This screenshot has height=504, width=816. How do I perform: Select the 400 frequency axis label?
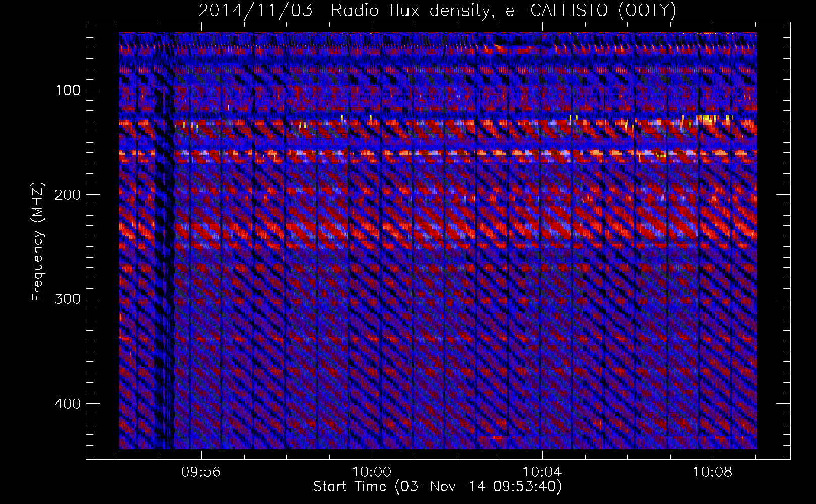(x=68, y=404)
